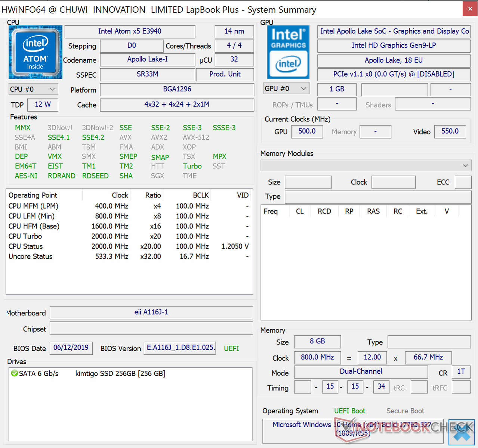
Task: Click the Intel Atom x5 E3940 field
Action: point(130,31)
